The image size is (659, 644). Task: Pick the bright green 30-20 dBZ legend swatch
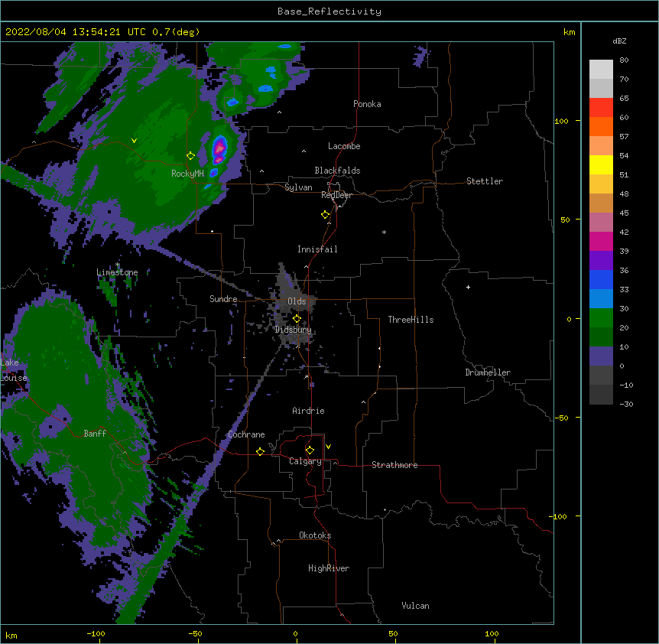click(601, 318)
